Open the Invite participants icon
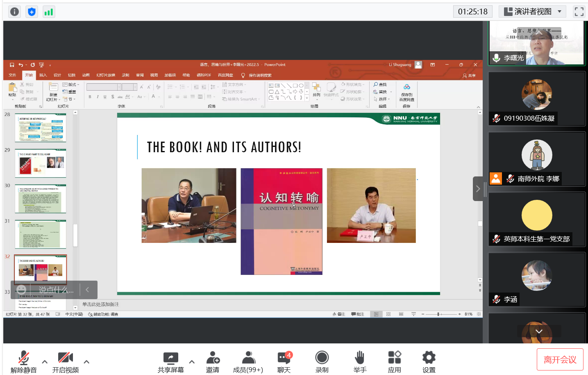Image resolution: width=588 pixels, height=375 pixels. (x=212, y=358)
